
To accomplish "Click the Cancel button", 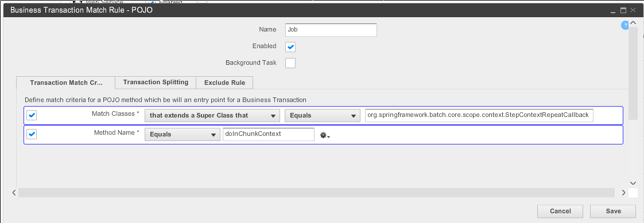I will tap(560, 211).
